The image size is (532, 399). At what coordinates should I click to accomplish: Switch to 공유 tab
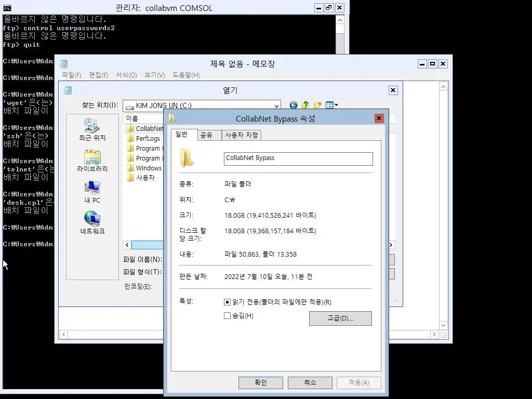[209, 135]
